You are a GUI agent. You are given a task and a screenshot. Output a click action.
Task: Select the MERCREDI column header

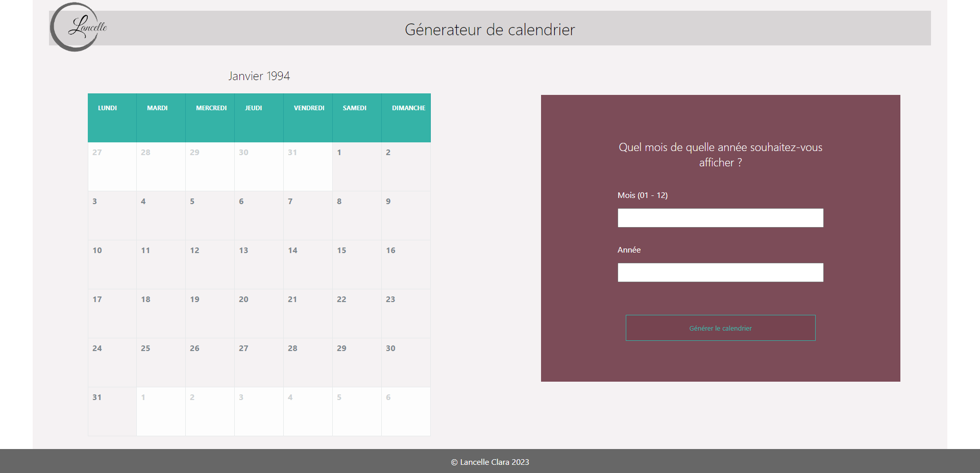click(210, 118)
